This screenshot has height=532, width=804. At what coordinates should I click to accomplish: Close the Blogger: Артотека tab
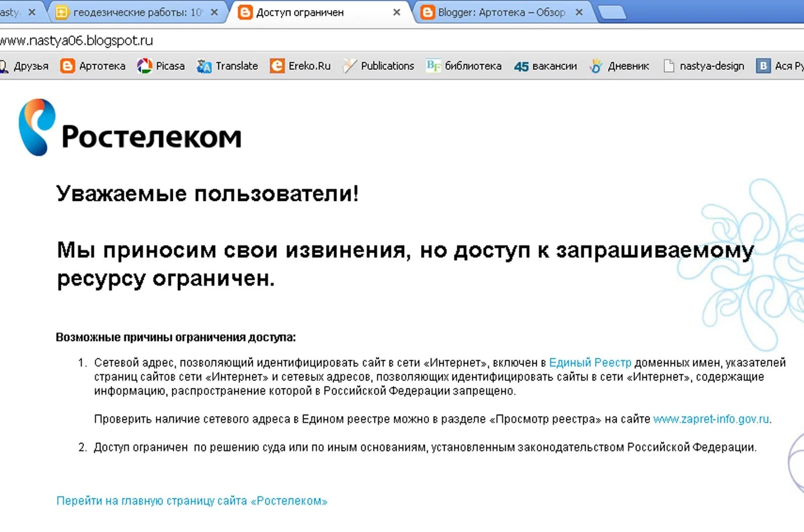pos(579,13)
